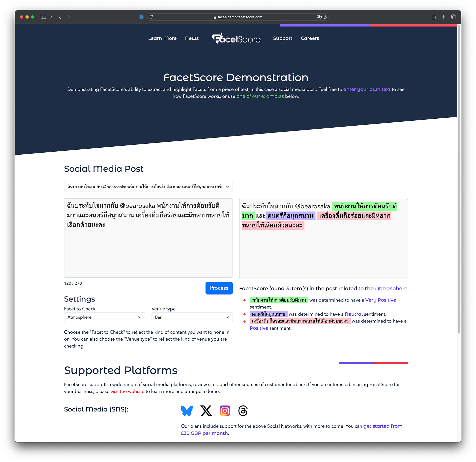Open the Learn More menu item
This screenshot has height=462, width=476.
pos(162,38)
